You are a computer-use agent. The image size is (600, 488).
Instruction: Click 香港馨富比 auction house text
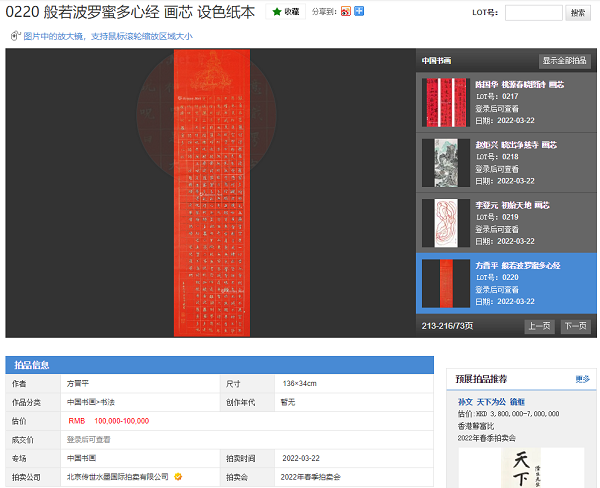pyautogui.click(x=476, y=426)
